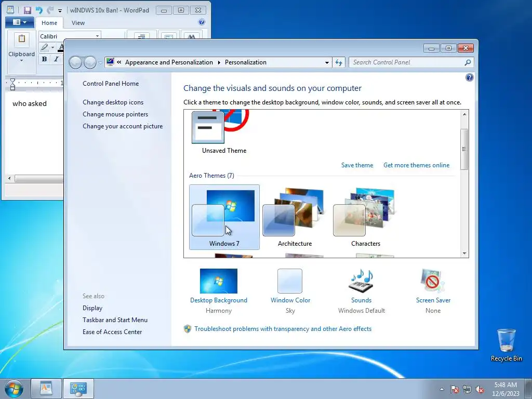Select the Characters theme

click(365, 217)
